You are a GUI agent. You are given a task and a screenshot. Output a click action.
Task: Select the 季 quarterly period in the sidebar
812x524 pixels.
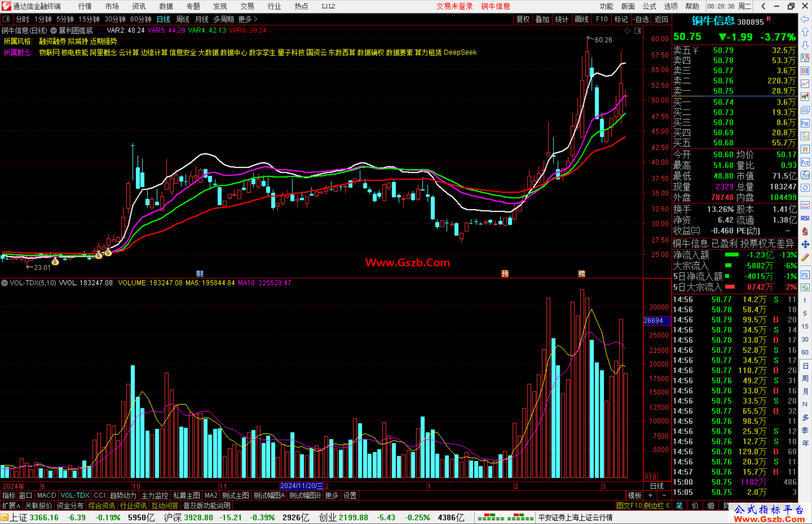coord(805,430)
